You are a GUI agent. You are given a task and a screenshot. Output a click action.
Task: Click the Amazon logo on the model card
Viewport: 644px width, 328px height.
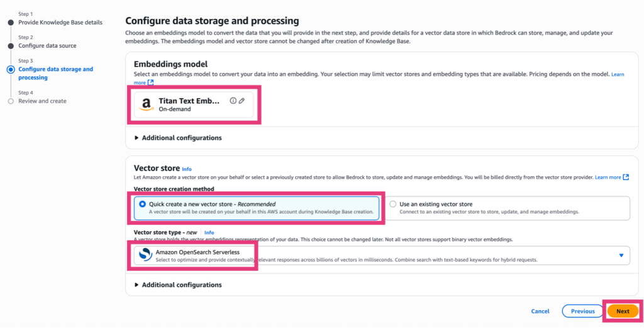pos(147,105)
